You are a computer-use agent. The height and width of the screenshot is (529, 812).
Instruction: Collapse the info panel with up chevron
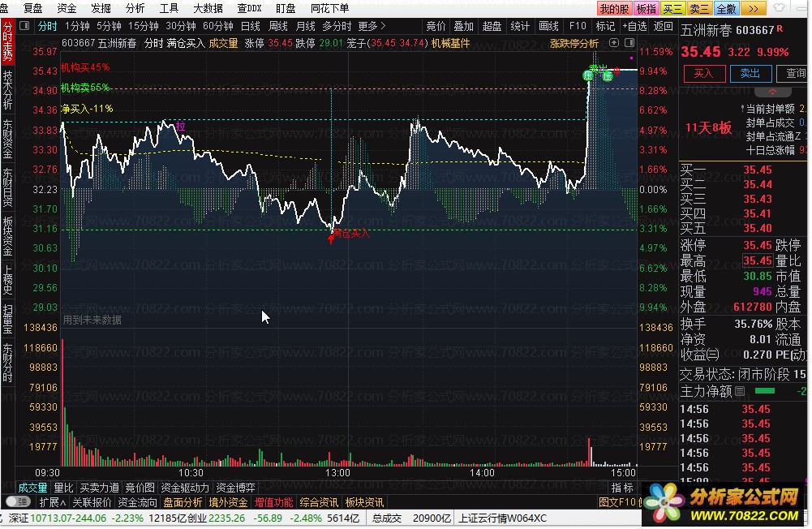click(x=772, y=92)
